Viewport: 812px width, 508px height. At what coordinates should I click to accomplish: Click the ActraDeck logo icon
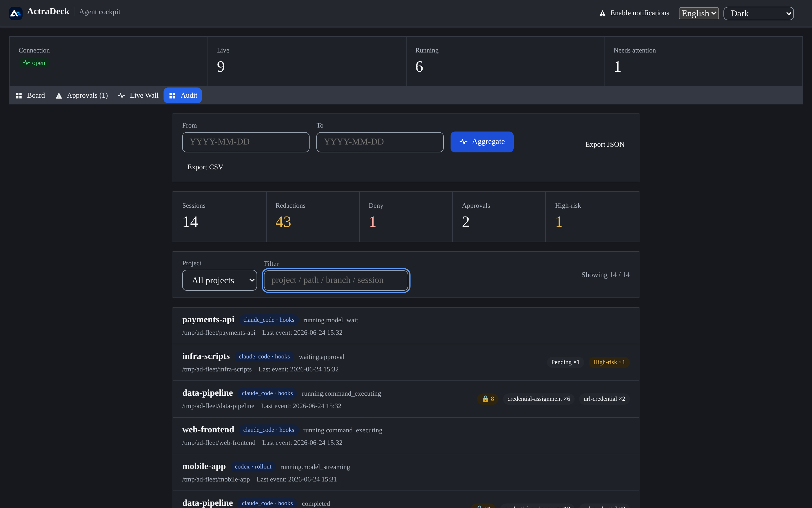click(x=16, y=13)
